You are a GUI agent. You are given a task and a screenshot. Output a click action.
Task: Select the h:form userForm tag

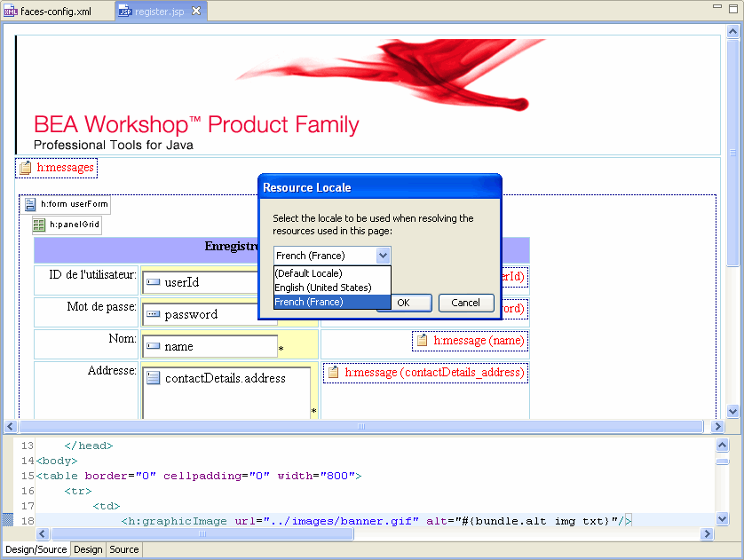[65, 204]
